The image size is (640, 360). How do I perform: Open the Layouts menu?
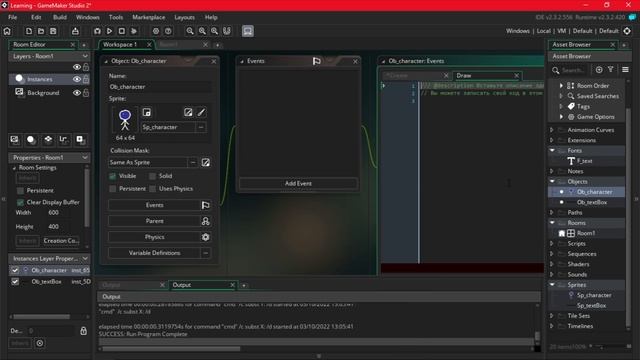coord(184,18)
